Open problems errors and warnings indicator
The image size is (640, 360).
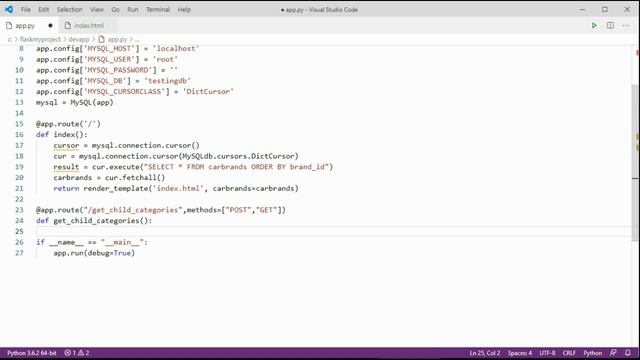(77, 353)
